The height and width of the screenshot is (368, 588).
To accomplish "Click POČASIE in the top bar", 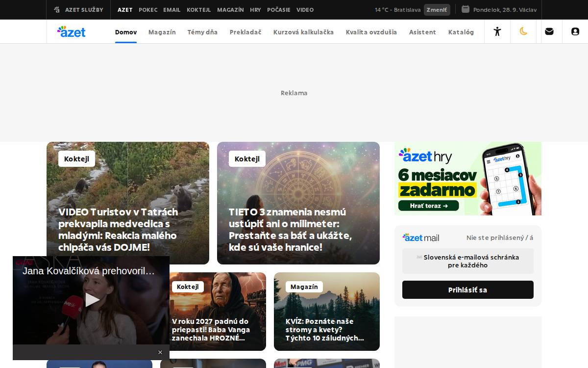I will [279, 10].
